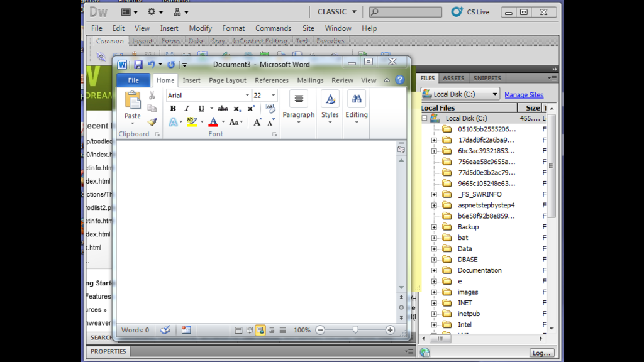Click the Save icon in Word title bar

click(x=138, y=64)
